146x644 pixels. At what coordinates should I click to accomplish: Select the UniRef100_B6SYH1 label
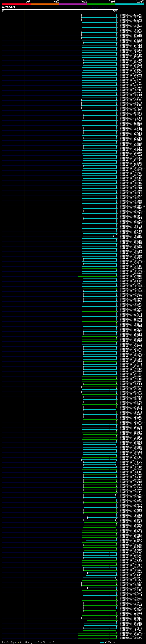click(x=131, y=623)
